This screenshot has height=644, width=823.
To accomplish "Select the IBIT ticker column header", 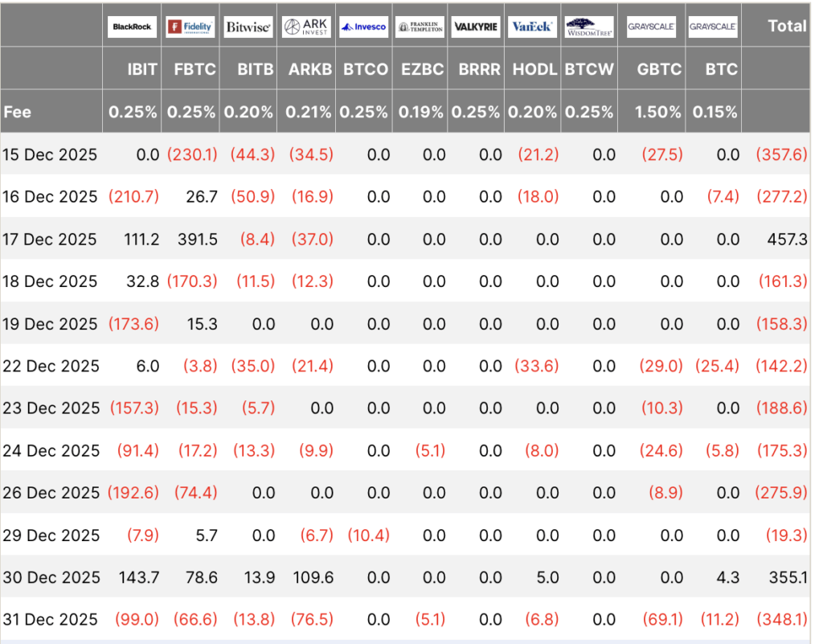I will (141, 69).
